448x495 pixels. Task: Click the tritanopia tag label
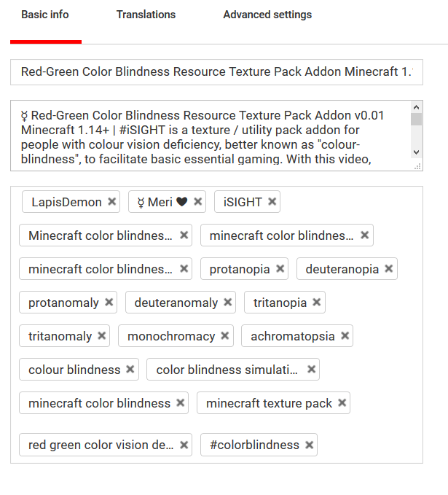coord(280,303)
